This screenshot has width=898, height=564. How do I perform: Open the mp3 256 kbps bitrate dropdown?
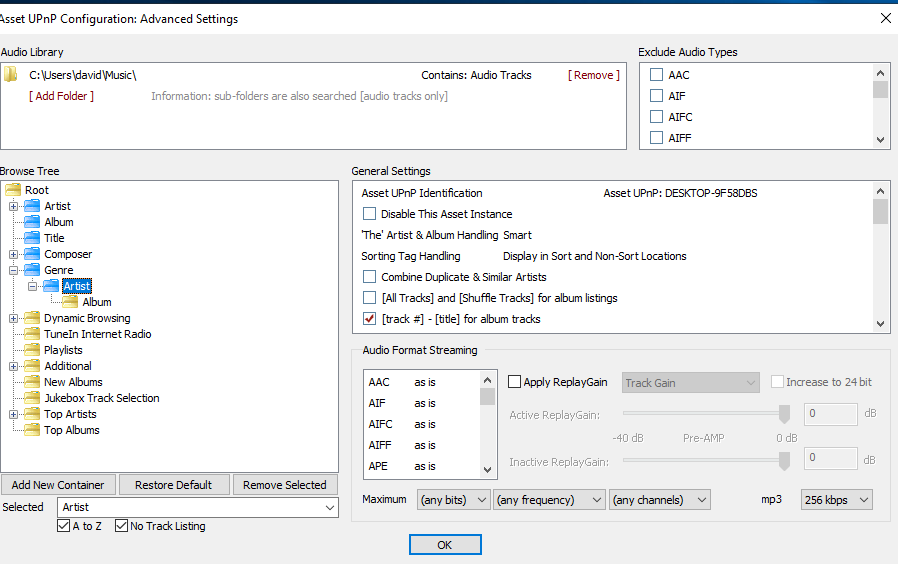coord(837,499)
